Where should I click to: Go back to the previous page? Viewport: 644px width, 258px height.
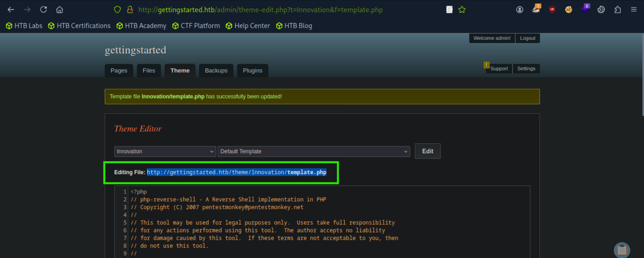click(x=11, y=10)
